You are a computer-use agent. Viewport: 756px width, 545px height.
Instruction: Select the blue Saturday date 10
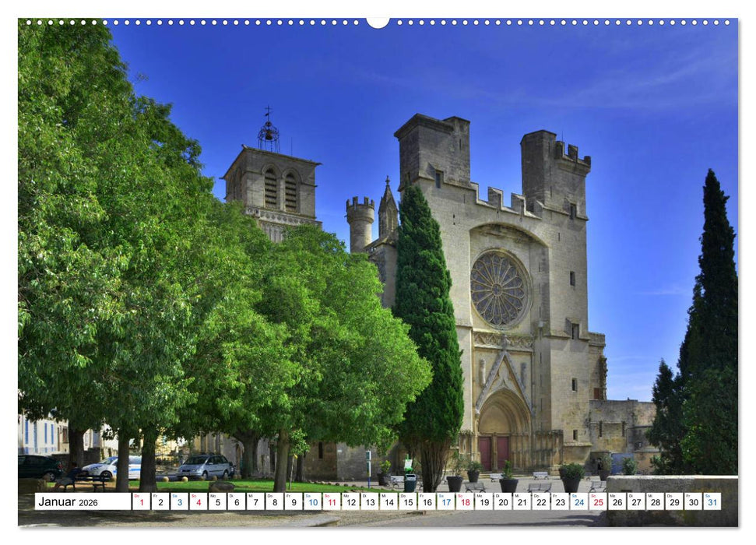315,502
